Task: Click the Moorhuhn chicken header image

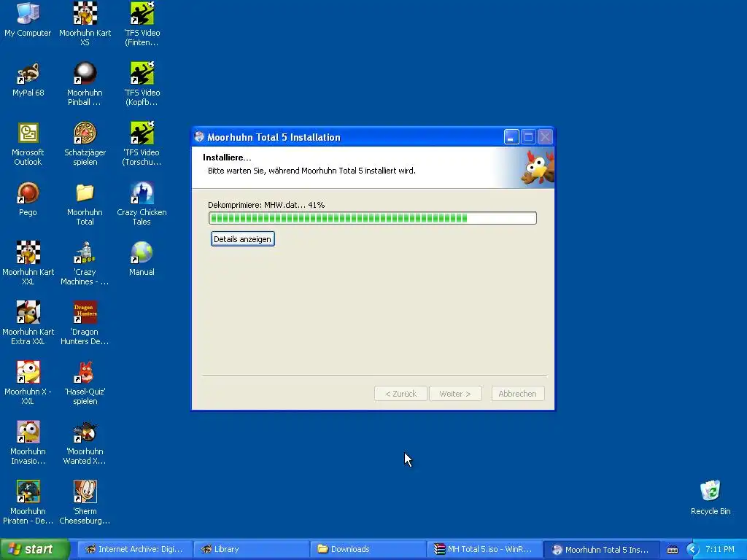Action: coord(538,167)
